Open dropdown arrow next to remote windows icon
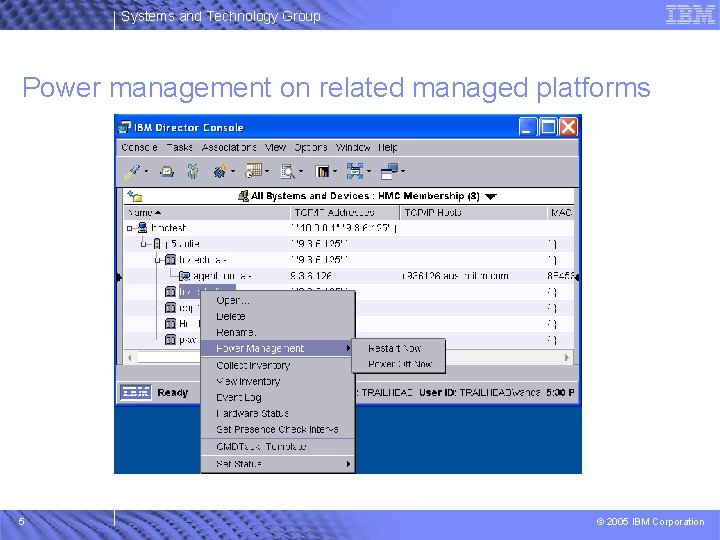 coord(403,172)
